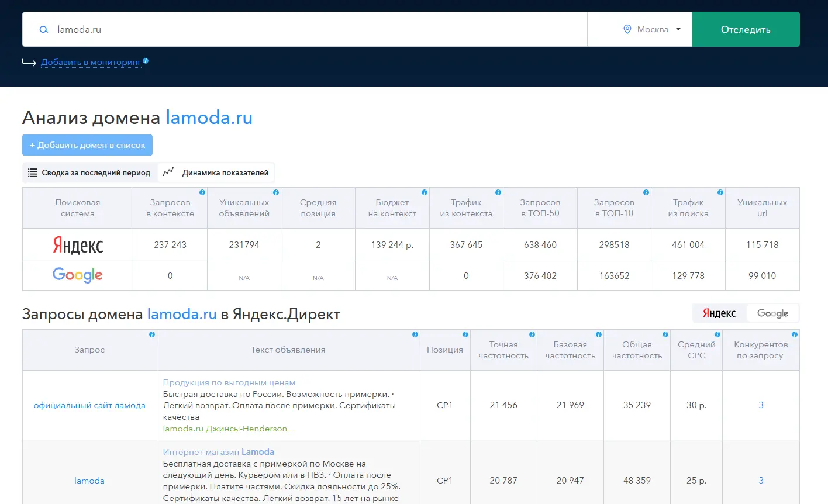Select Google search traffic value 129 778

tap(688, 275)
